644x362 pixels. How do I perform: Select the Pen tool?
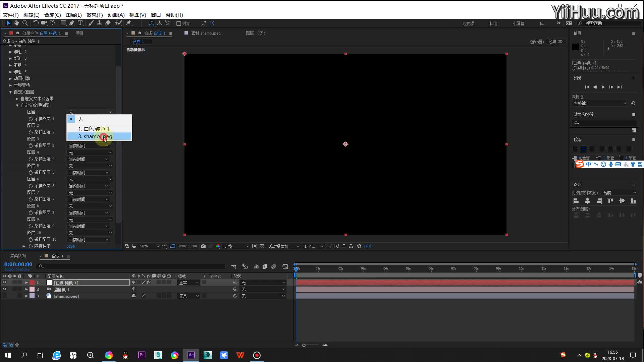pyautogui.click(x=72, y=23)
